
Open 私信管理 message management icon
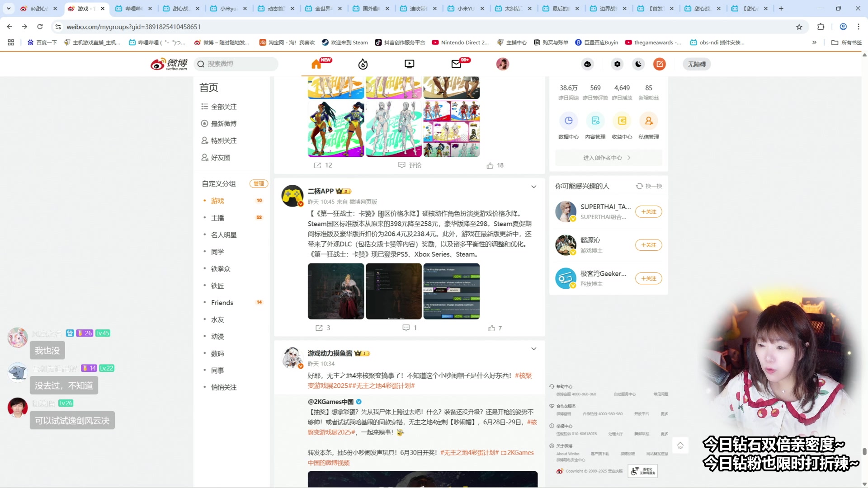click(x=649, y=121)
